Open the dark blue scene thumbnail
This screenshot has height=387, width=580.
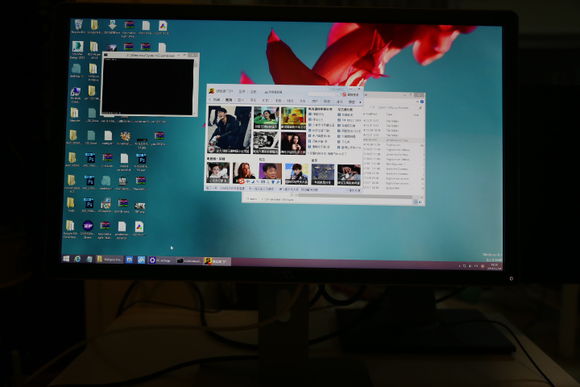pyautogui.click(x=323, y=174)
